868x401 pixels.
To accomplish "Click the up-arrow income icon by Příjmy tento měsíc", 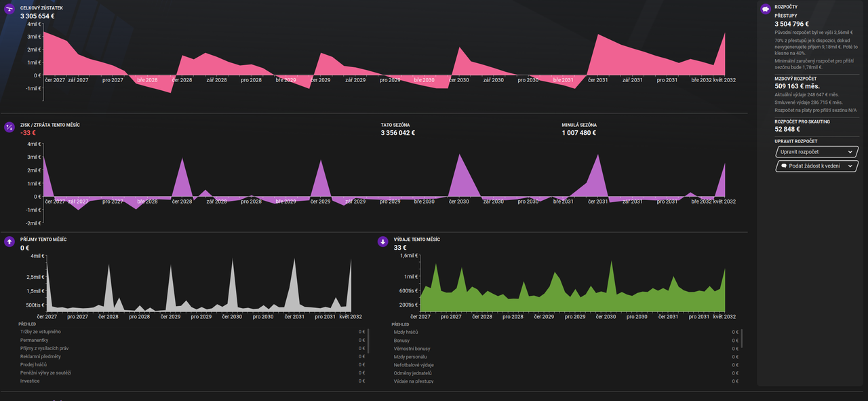I will [x=9, y=242].
